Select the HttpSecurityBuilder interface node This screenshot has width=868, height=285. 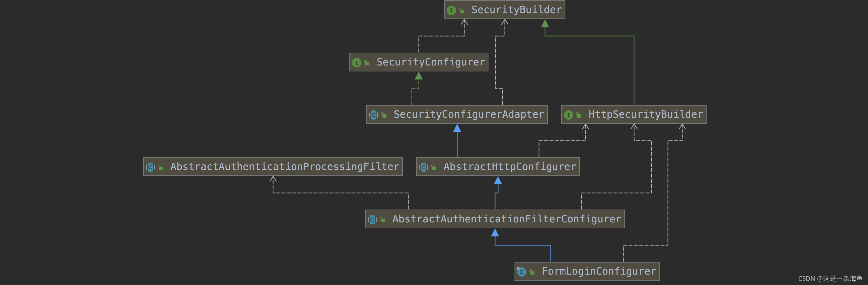pos(634,114)
